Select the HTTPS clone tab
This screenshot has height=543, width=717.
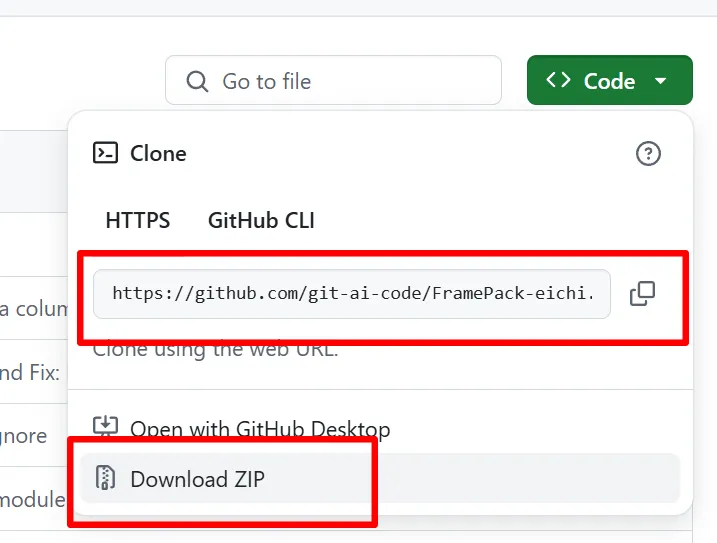(x=138, y=220)
